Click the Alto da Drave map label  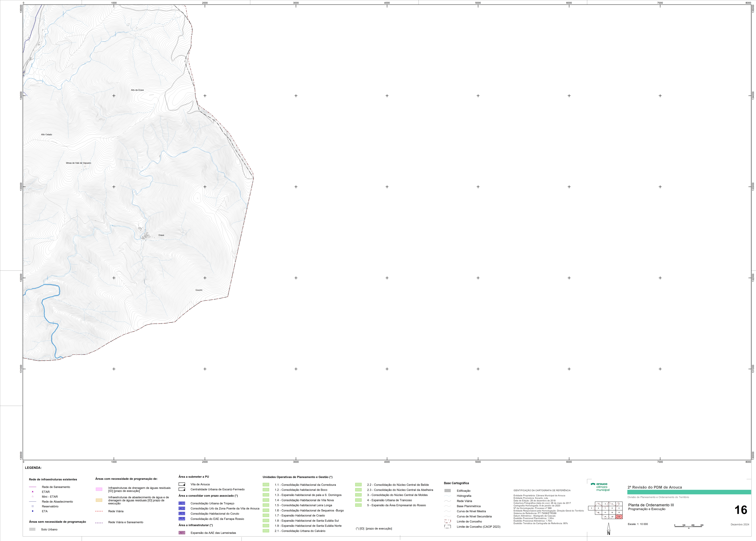click(137, 90)
